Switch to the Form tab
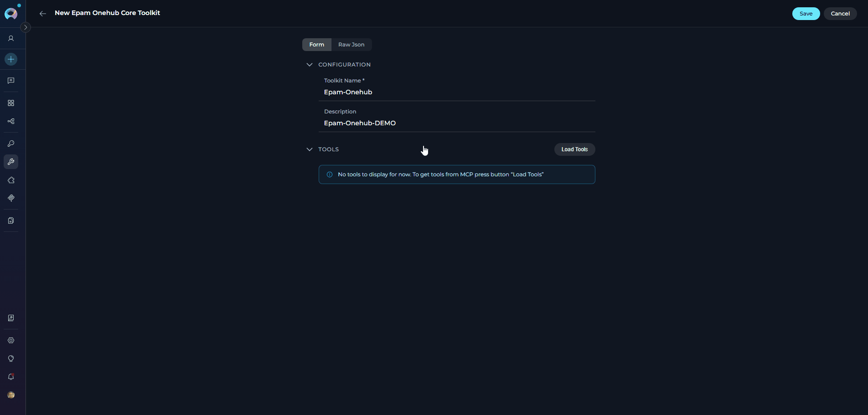This screenshot has height=415, width=868. [x=317, y=45]
